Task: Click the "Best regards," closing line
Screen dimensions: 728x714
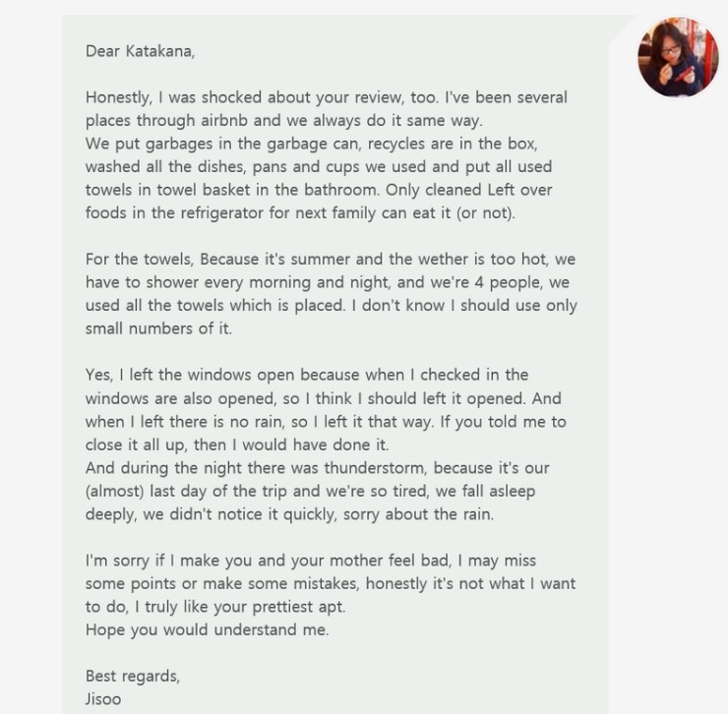Action: click(x=133, y=676)
